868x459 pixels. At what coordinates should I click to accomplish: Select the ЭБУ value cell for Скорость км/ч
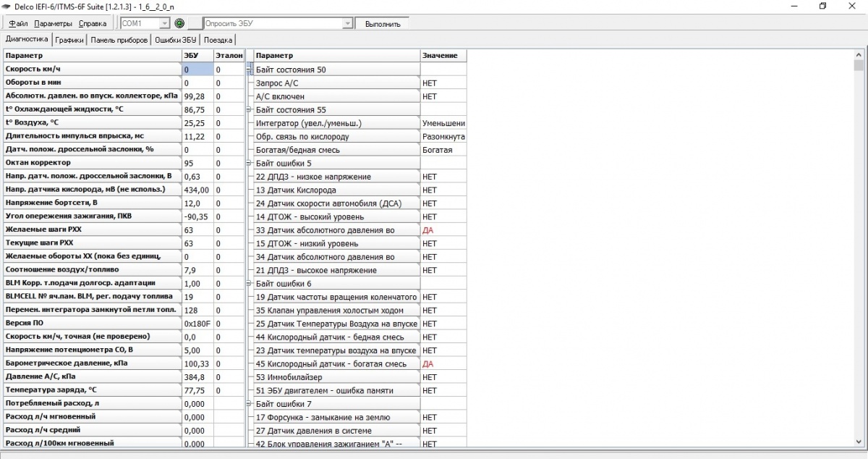197,70
